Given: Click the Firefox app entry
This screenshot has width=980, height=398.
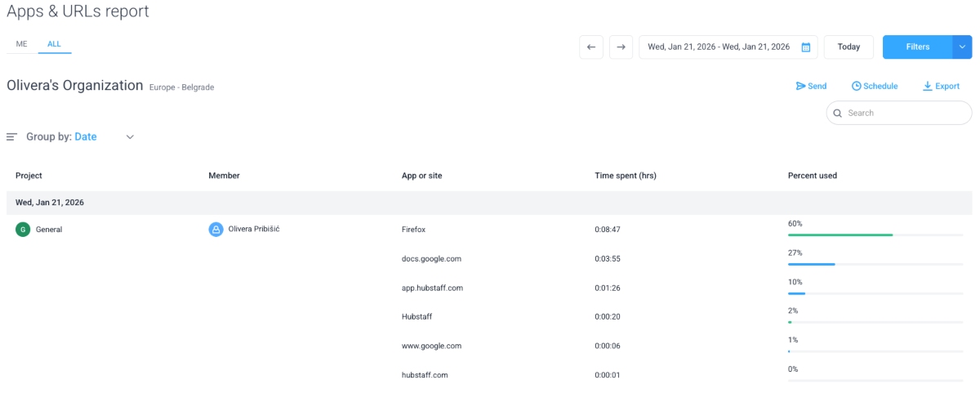Looking at the screenshot, I should [413, 230].
